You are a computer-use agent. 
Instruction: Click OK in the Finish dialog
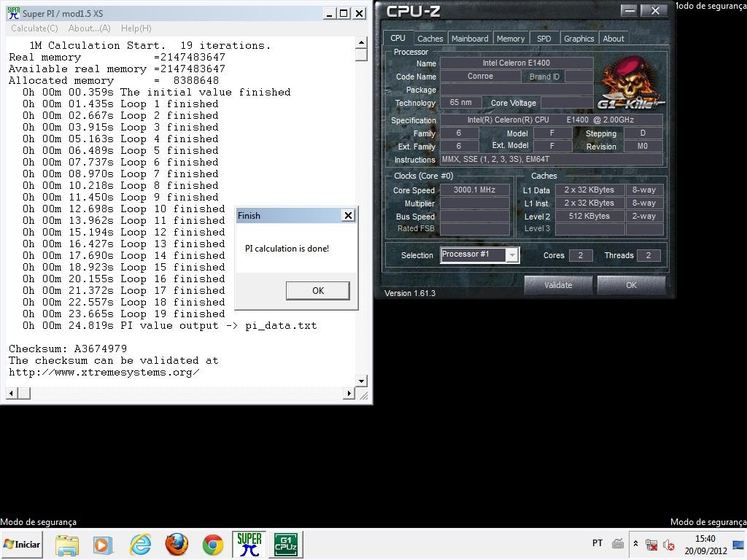(x=318, y=290)
